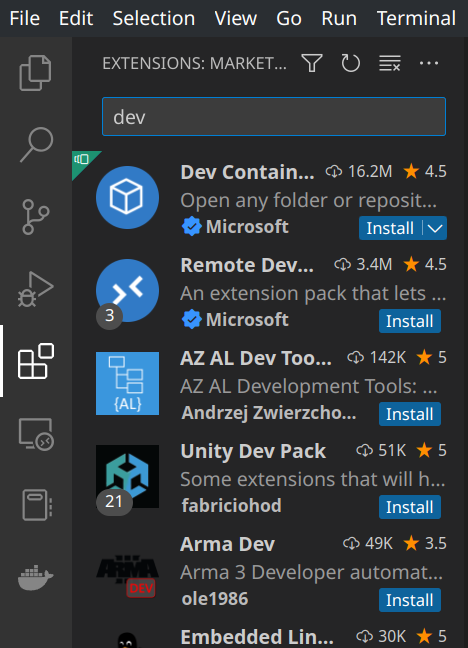This screenshot has width=468, height=648.
Task: Open the Docker view icon
Action: click(36, 576)
